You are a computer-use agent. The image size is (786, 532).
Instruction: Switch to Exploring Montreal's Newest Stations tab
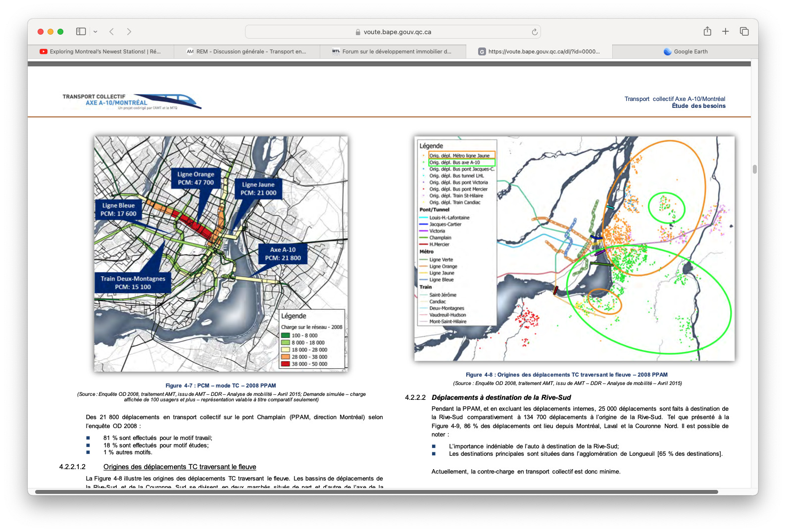(101, 51)
